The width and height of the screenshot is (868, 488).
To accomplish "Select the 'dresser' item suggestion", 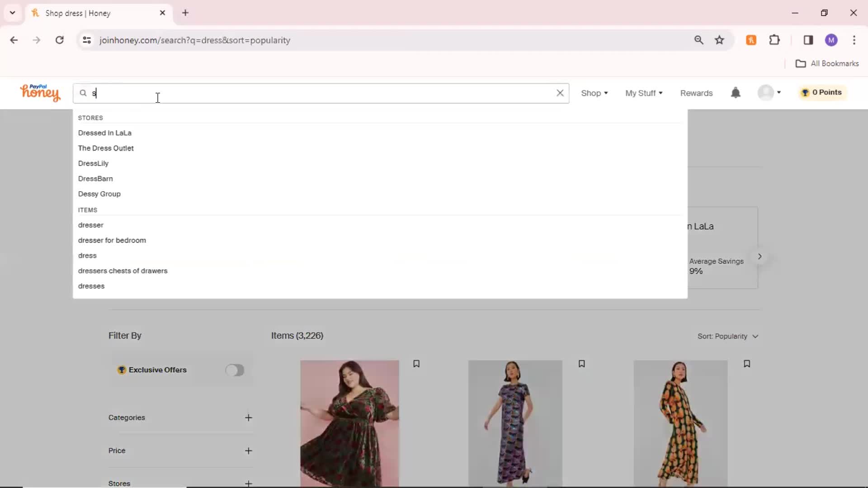I will (x=90, y=225).
